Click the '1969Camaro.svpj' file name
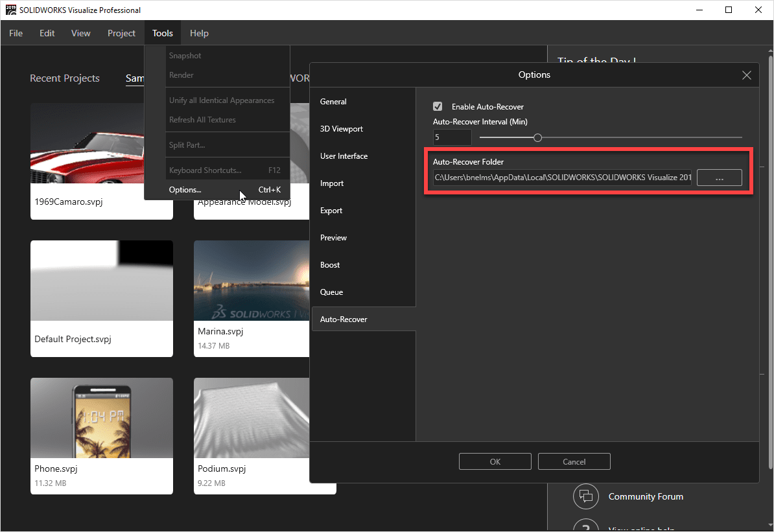 point(69,202)
